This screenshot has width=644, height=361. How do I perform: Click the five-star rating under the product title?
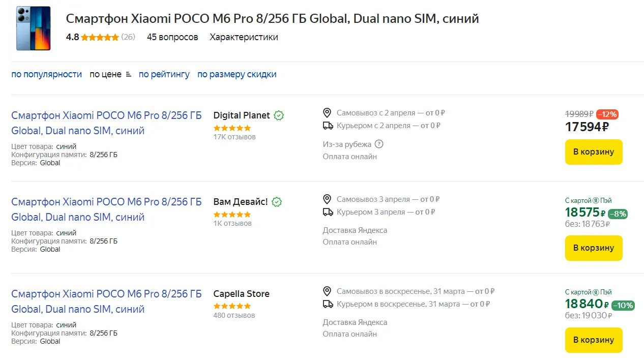100,37
